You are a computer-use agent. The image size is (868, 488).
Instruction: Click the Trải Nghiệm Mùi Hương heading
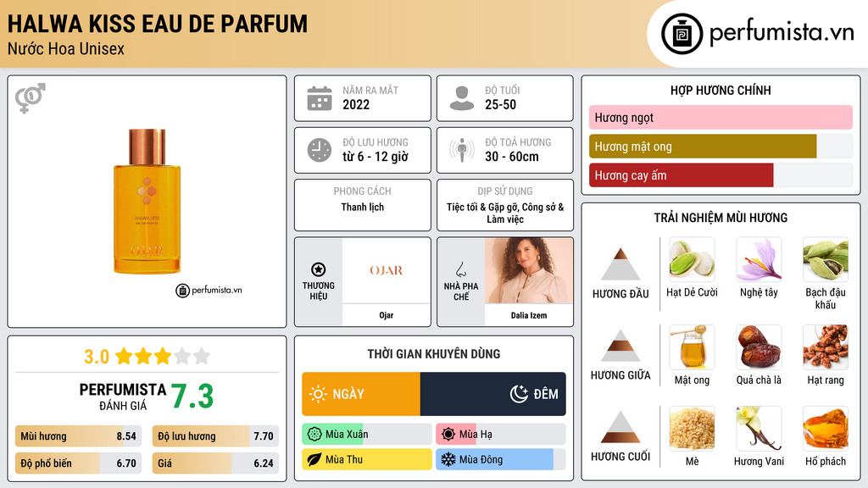coord(721,218)
